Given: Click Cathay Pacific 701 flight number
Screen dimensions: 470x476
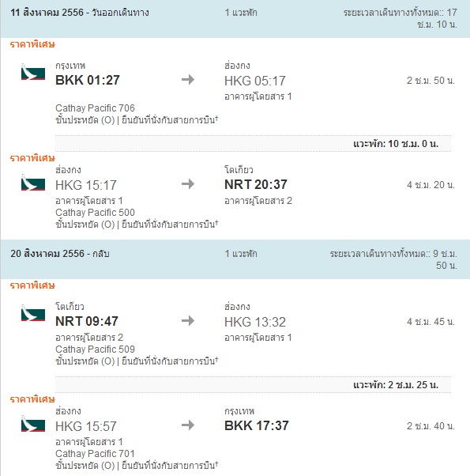Looking at the screenshot, I should tap(95, 454).
